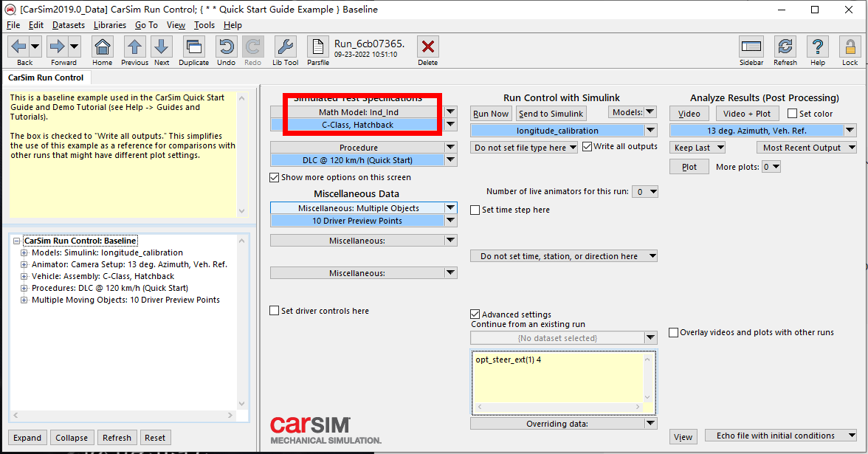Click the Forward arrow icon

point(57,47)
